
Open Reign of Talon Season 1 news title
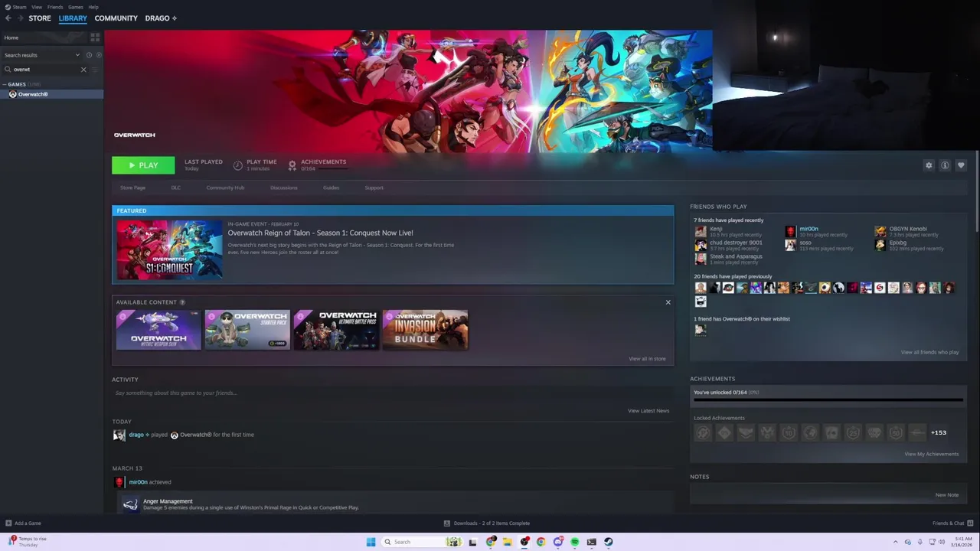coord(320,233)
